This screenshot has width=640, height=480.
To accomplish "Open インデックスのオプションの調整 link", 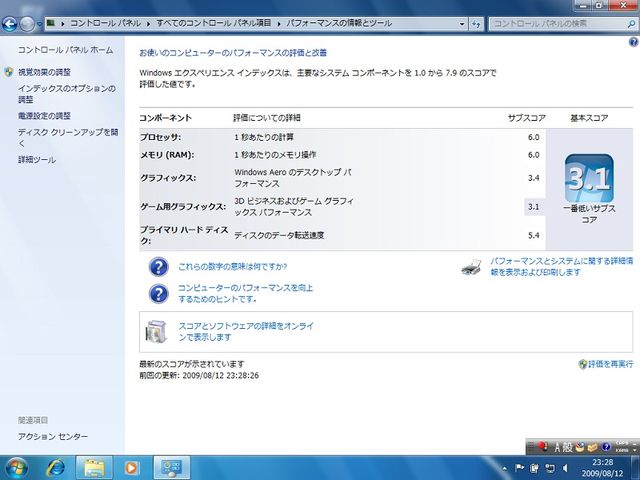I will click(67, 94).
